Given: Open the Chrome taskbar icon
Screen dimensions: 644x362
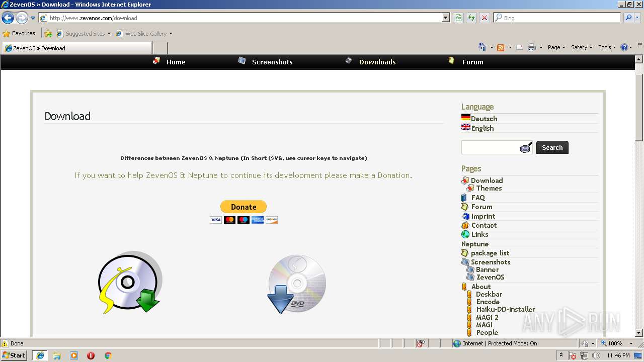Looking at the screenshot, I should tap(108, 355).
